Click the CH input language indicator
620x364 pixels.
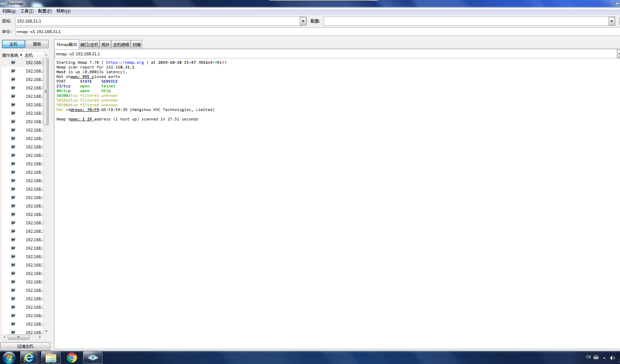tap(589, 357)
